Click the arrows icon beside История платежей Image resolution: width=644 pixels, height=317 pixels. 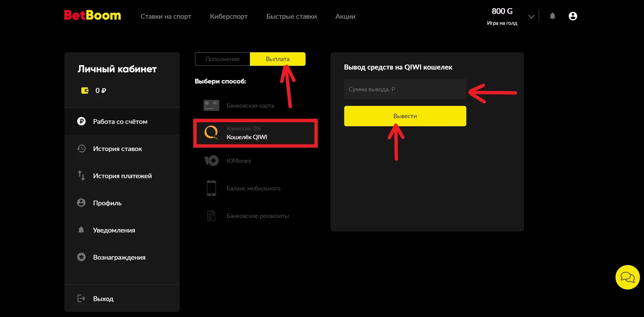coord(81,175)
